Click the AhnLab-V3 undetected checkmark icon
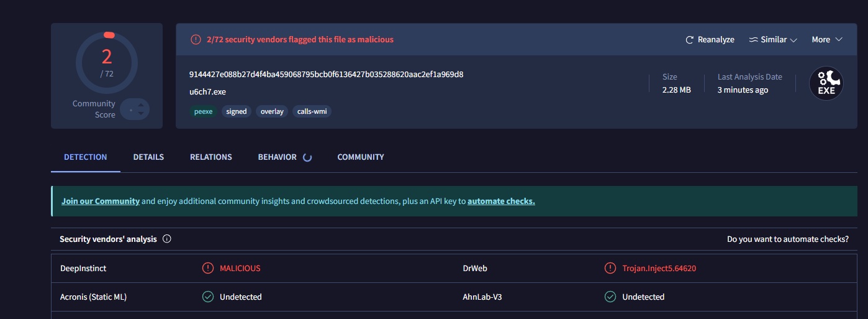This screenshot has height=319, width=868. [610, 297]
